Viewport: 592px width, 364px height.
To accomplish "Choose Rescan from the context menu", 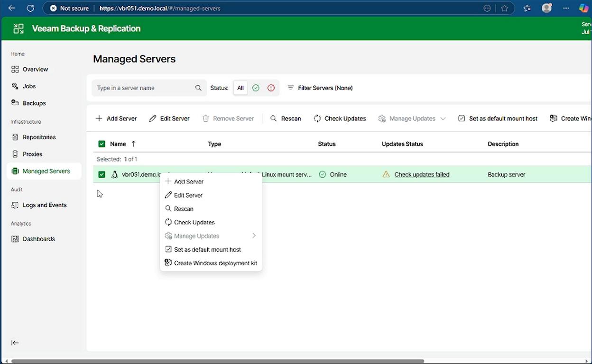I will point(183,209).
